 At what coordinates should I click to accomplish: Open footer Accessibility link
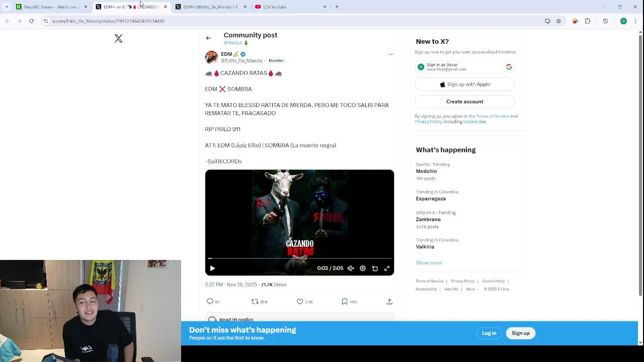[426, 289]
